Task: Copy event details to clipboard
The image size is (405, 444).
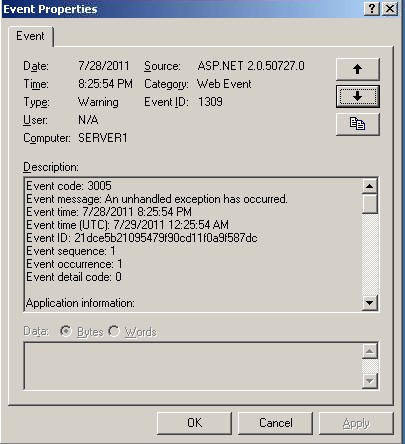Action: coord(358,124)
